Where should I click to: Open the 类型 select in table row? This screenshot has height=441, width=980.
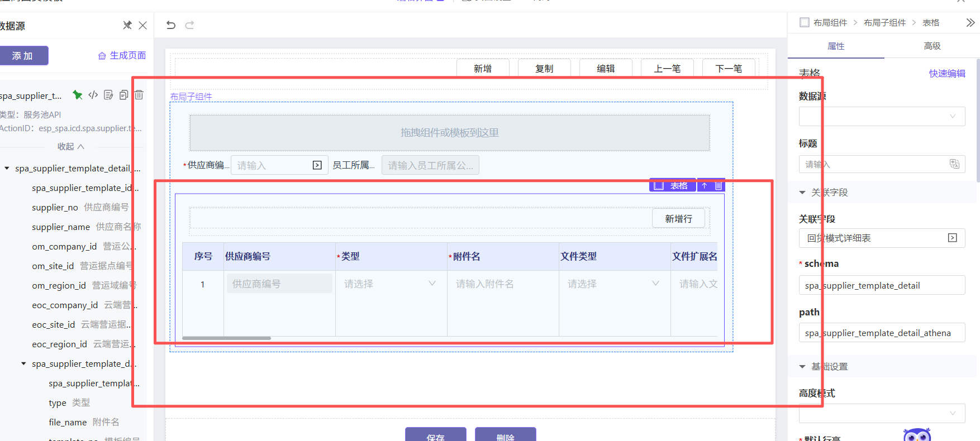click(389, 284)
